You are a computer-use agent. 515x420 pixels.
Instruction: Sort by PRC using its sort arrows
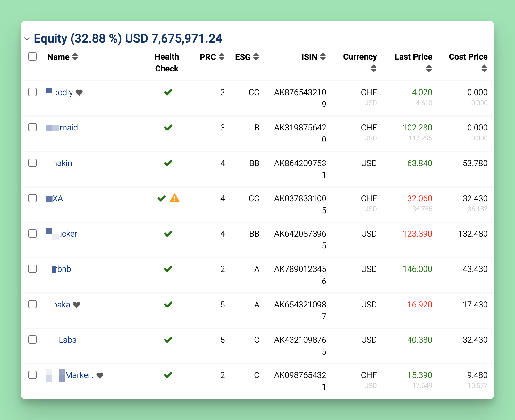(x=221, y=57)
